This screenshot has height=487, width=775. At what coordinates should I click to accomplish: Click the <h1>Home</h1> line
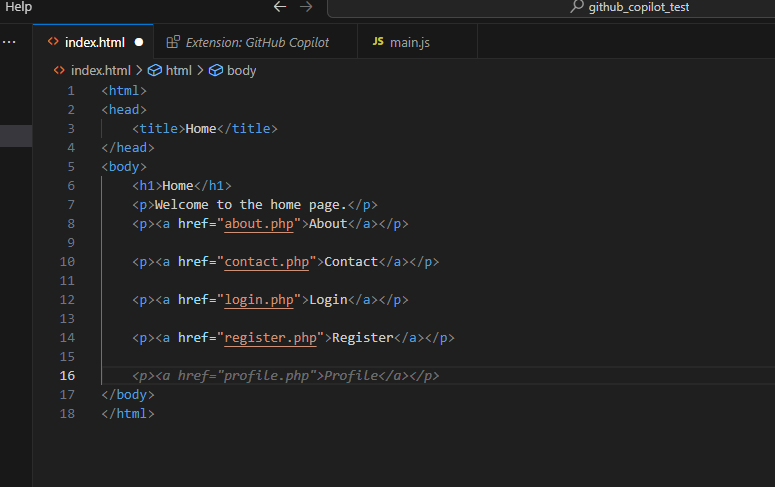(182, 186)
